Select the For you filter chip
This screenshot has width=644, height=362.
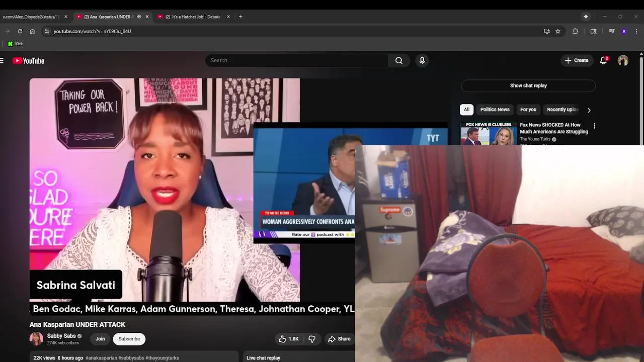pos(528,110)
